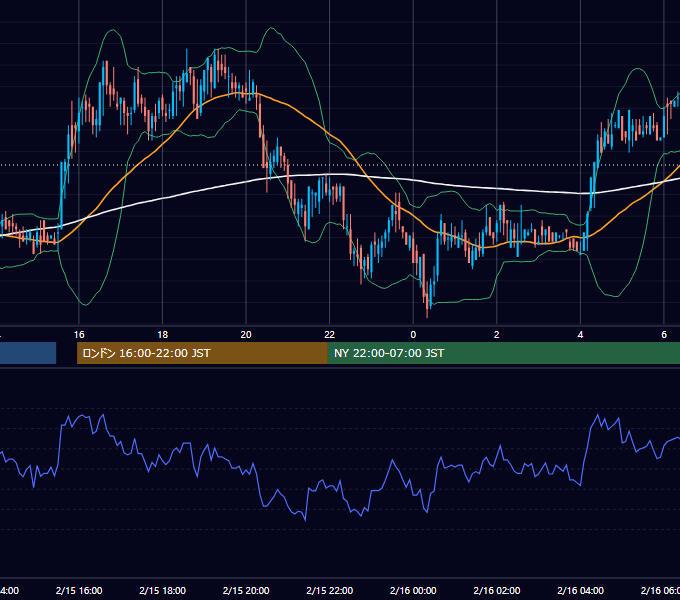This screenshot has height=600, width=680.
Task: Click the upper axis hour label 22
Action: pos(330,335)
